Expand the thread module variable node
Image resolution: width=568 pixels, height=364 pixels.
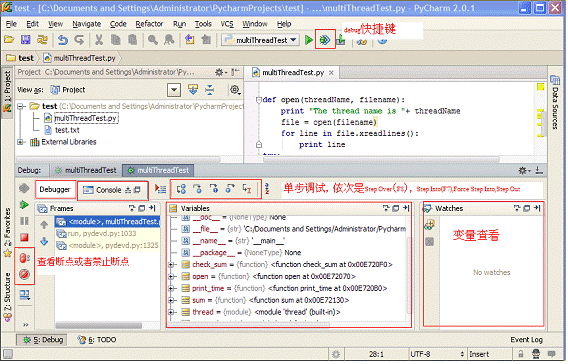(x=172, y=313)
